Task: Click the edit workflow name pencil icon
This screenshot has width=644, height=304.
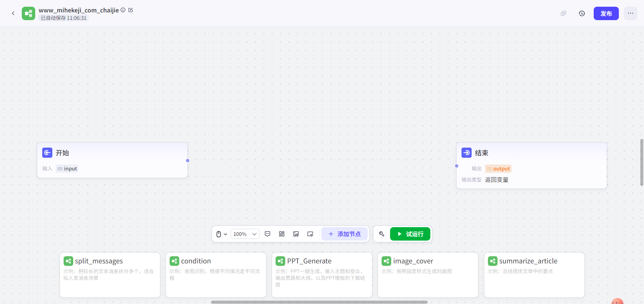Action: pos(131,10)
